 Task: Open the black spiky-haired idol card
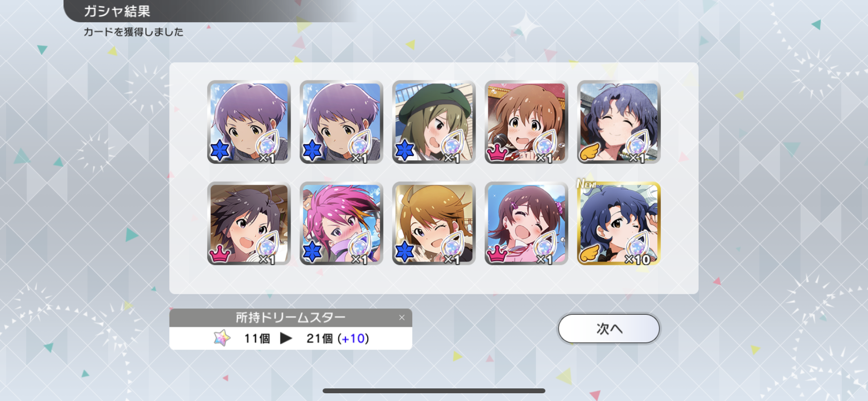[249, 224]
